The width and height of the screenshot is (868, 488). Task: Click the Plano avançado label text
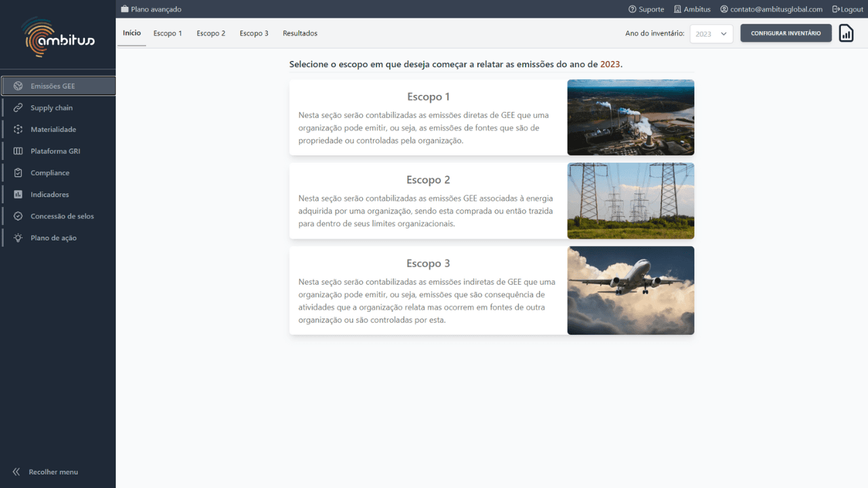156,9
